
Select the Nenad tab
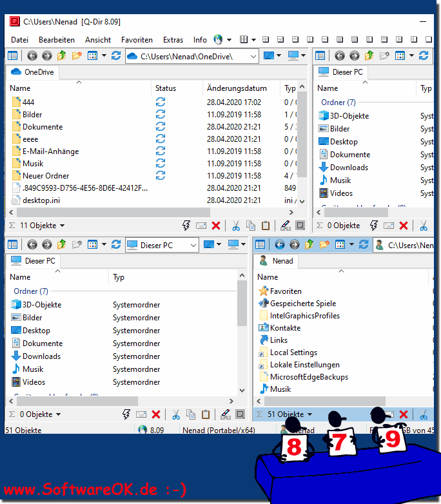pyautogui.click(x=277, y=261)
